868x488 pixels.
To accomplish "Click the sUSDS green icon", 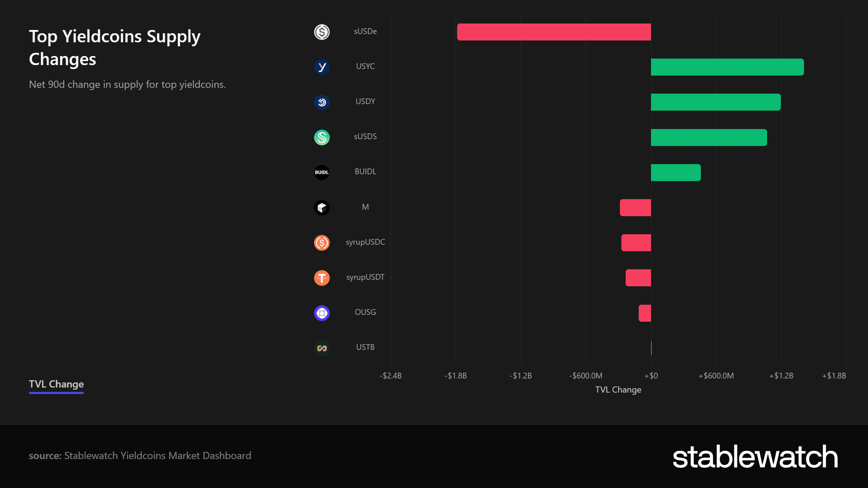I will (322, 137).
